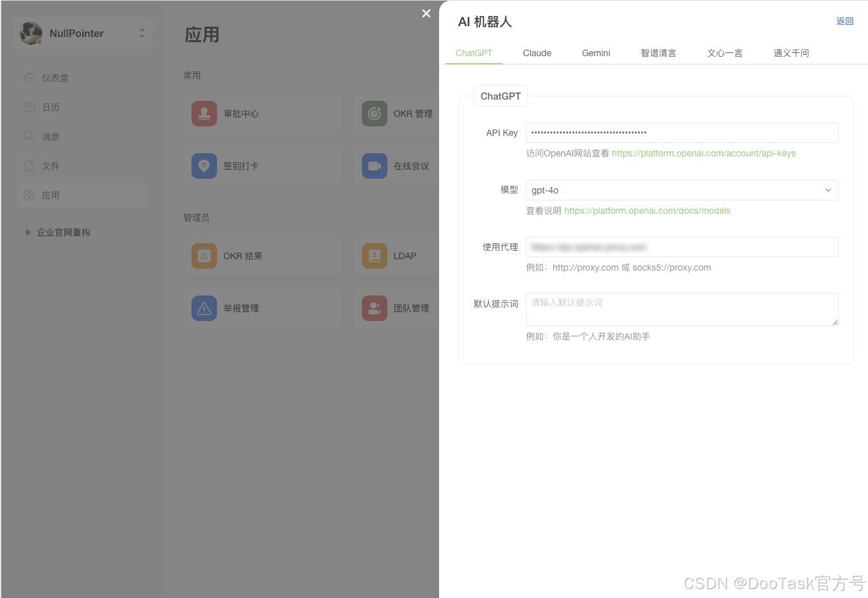The height and width of the screenshot is (598, 868).
Task: Close the AI 机器人 panel with X
Action: [426, 13]
